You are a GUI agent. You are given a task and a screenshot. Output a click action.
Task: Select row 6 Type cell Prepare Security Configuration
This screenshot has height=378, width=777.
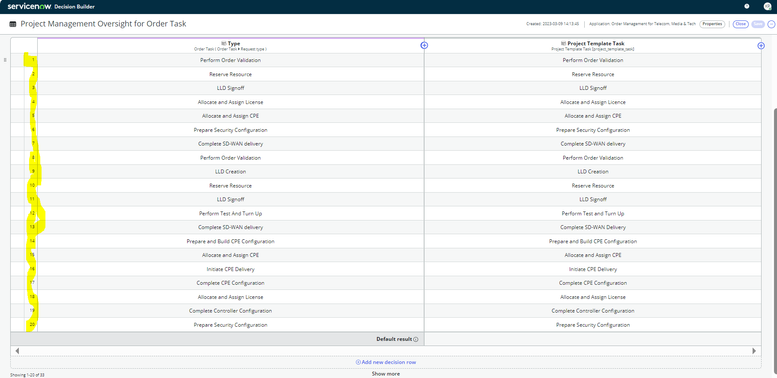click(230, 130)
